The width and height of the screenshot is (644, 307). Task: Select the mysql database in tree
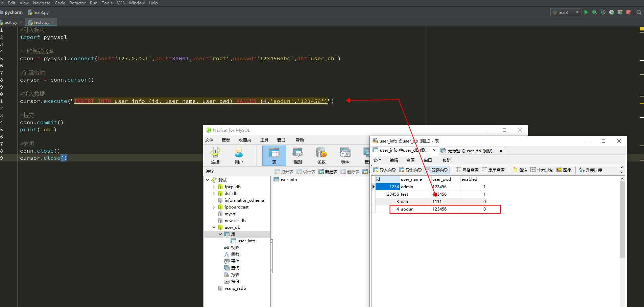coord(230,214)
